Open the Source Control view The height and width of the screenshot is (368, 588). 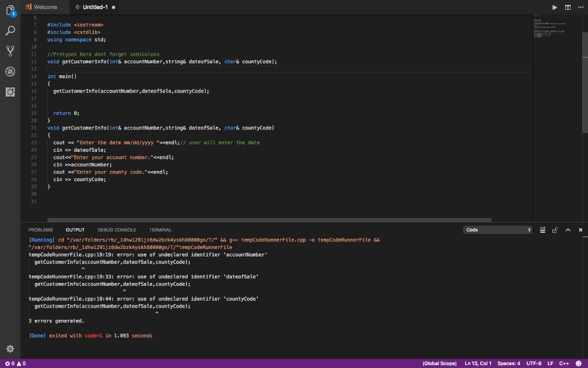(10, 51)
